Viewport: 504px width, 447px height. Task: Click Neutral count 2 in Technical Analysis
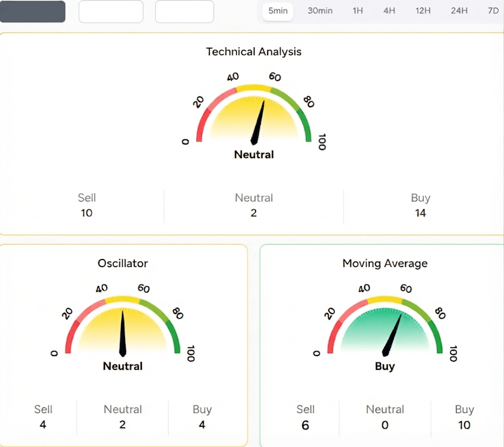[x=253, y=213]
